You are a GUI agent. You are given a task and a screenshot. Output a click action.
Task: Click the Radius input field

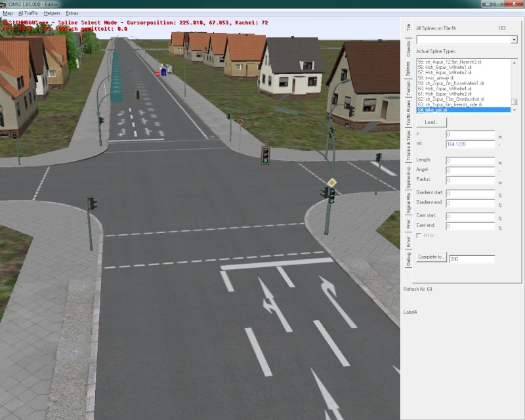(x=470, y=180)
